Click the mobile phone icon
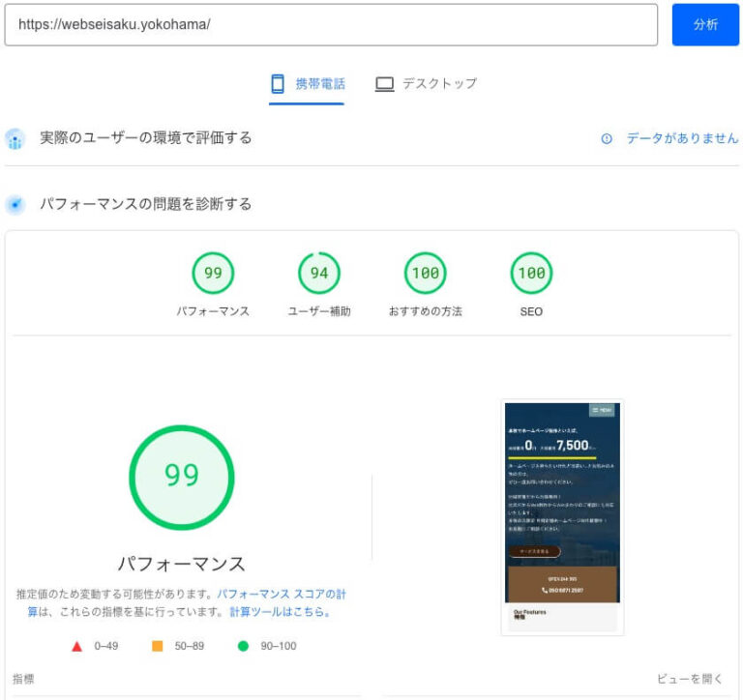The image size is (743, 700). (x=278, y=84)
